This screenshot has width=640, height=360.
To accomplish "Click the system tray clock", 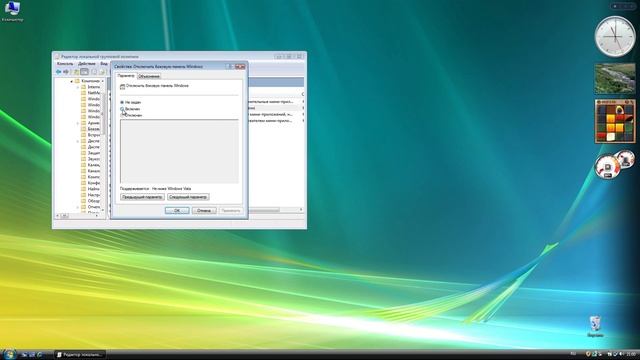I will point(631,354).
